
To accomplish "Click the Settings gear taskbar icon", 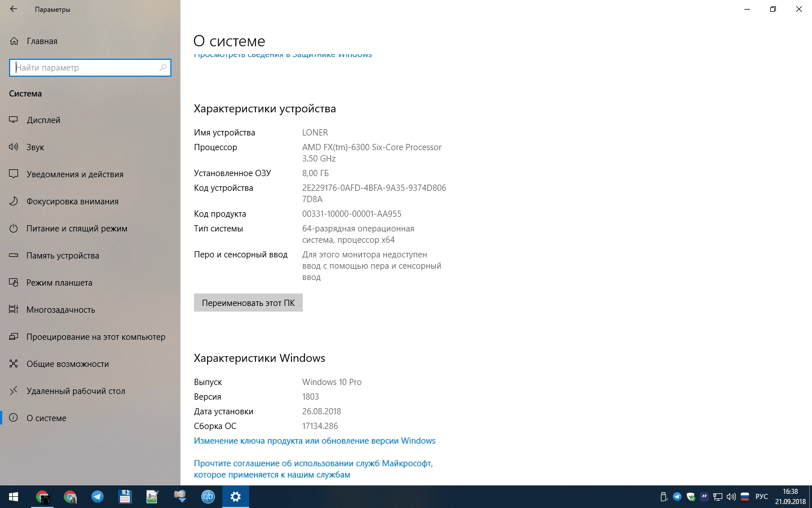I will [x=236, y=497].
